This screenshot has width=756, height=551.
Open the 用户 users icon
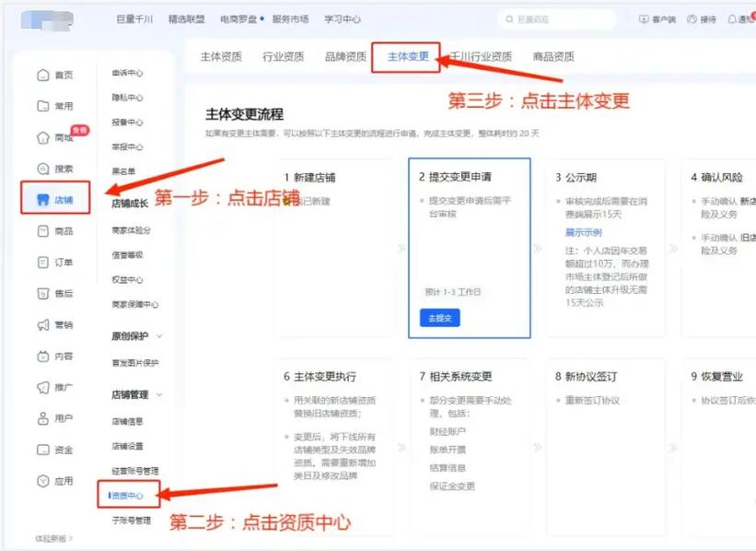[43, 418]
